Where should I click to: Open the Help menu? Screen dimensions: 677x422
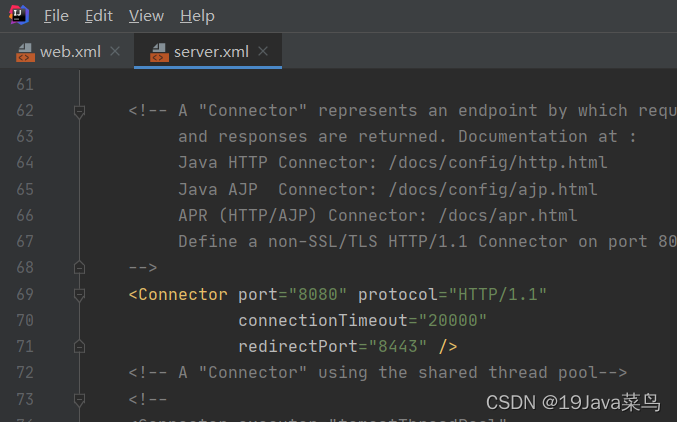point(197,16)
